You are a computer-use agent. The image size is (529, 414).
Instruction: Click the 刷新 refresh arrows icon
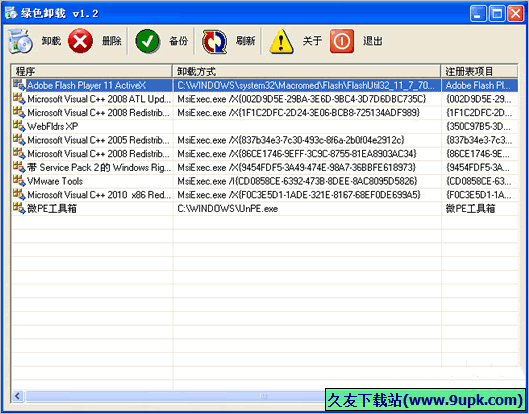point(214,41)
